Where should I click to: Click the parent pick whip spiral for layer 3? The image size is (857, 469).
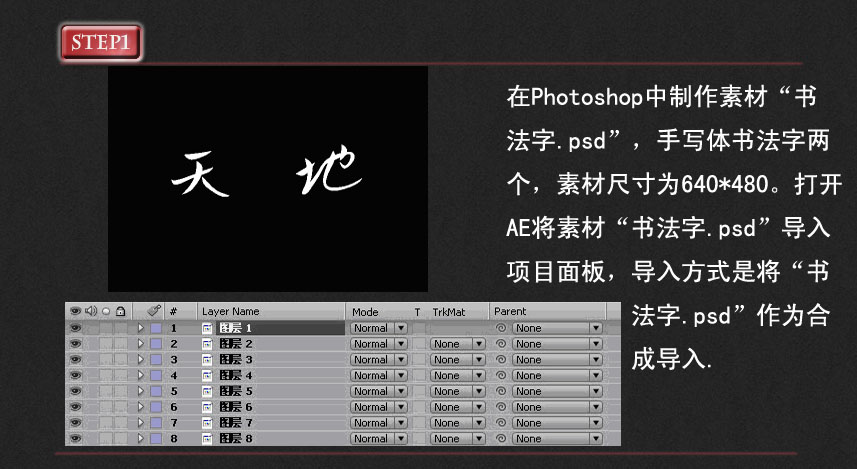pyautogui.click(x=501, y=360)
